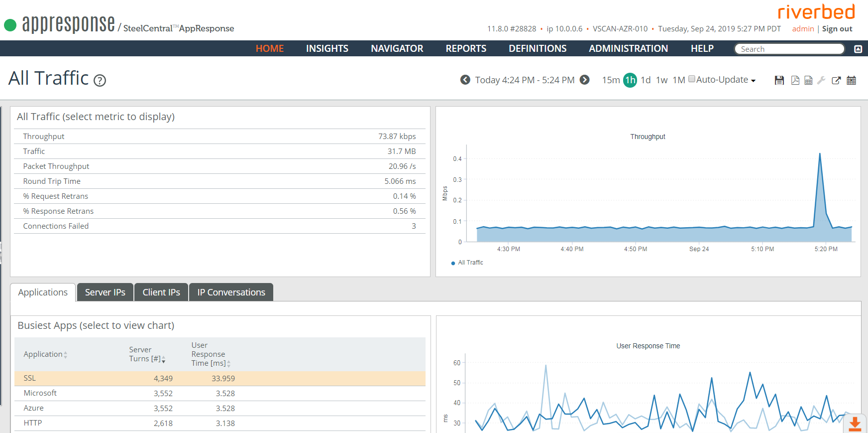Click the save insight floppy icon
The width and height of the screenshot is (868, 433).
[x=779, y=80]
